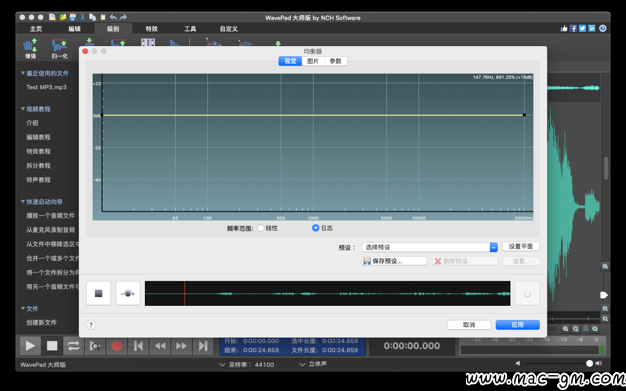626x391 pixels.
Task: Click 从麦克风录制音频 in quick start
Action: tap(50, 230)
